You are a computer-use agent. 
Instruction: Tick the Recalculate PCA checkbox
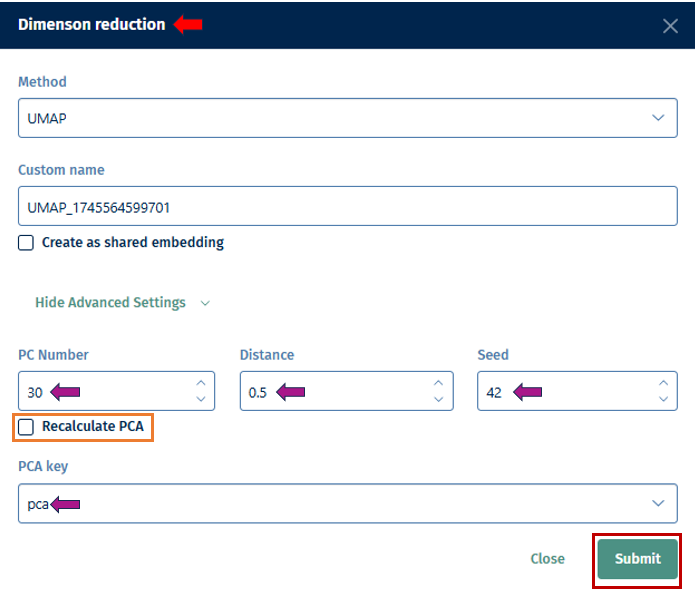coord(26,427)
